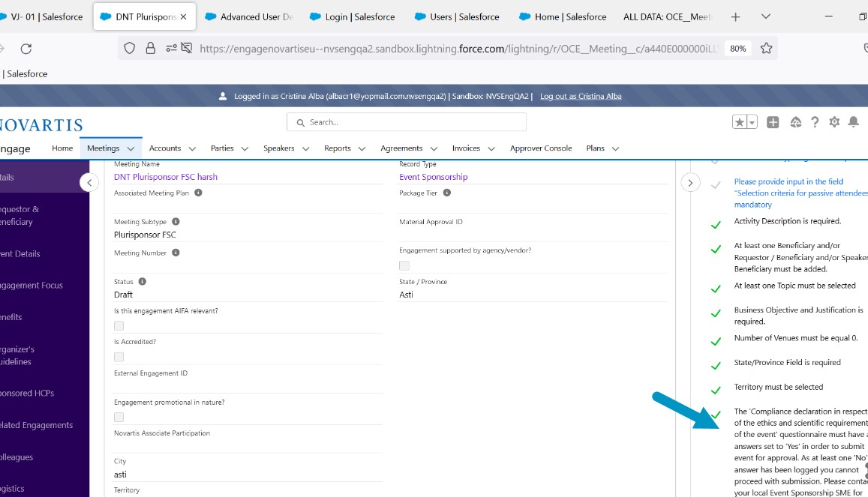Open Event Details sidebar section
The height and width of the screenshot is (497, 868).
tap(20, 254)
